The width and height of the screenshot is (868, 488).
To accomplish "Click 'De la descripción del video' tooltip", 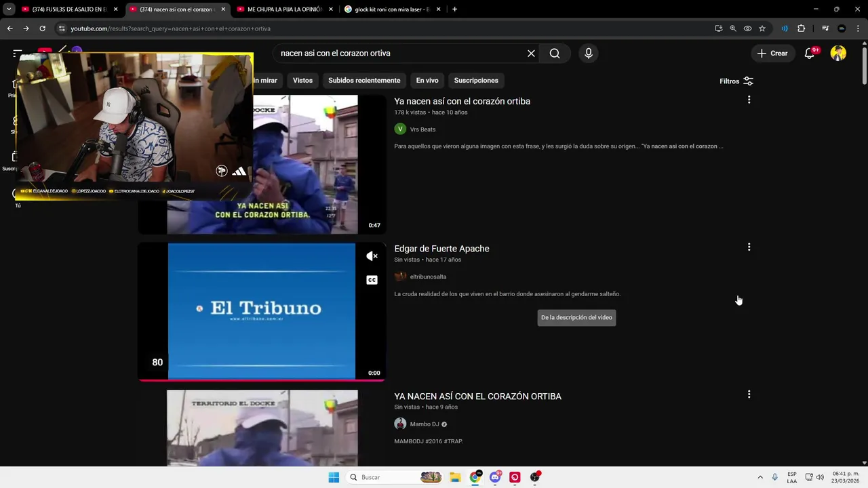I will click(576, 317).
